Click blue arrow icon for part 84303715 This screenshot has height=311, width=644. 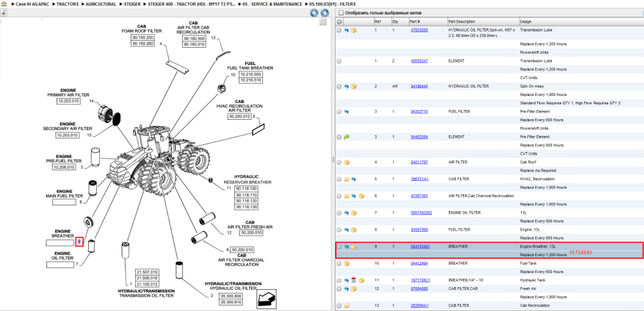tap(346, 112)
